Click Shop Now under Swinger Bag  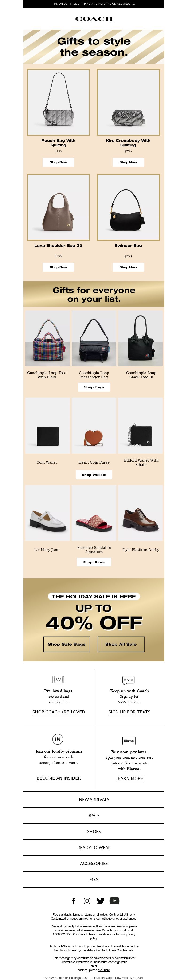128,267
